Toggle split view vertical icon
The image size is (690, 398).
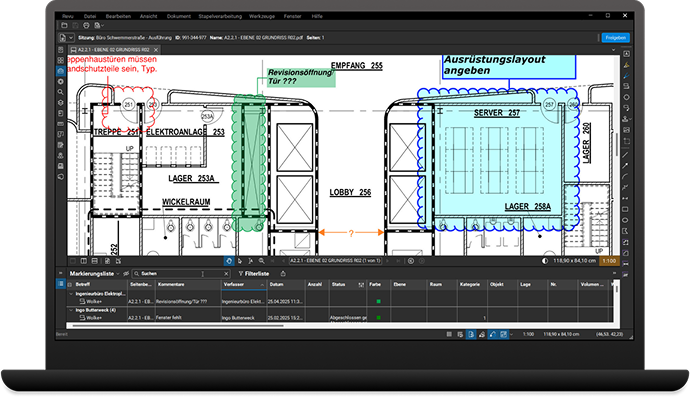point(84,261)
